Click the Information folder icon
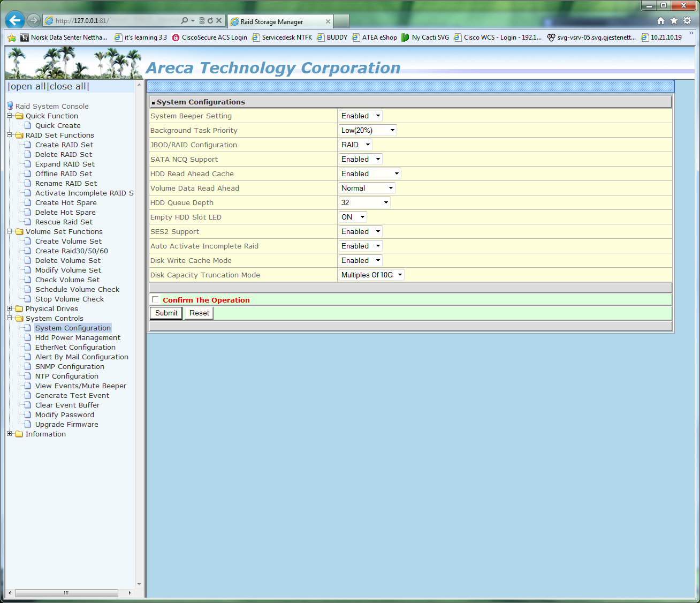This screenshot has height=603, width=700. (x=19, y=434)
